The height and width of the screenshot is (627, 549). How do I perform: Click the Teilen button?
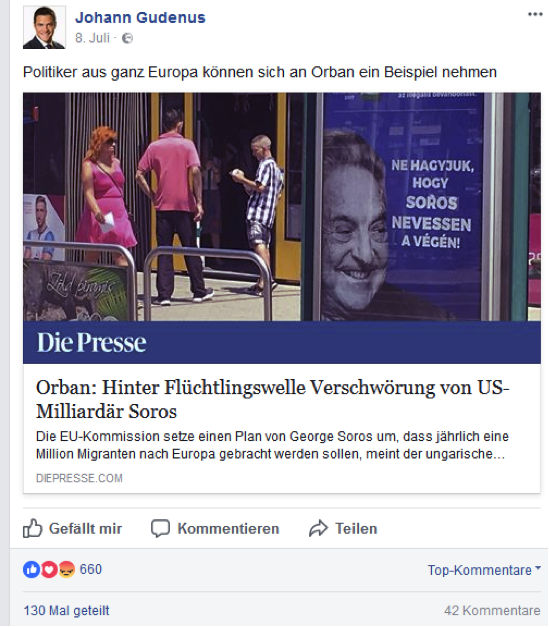click(343, 529)
